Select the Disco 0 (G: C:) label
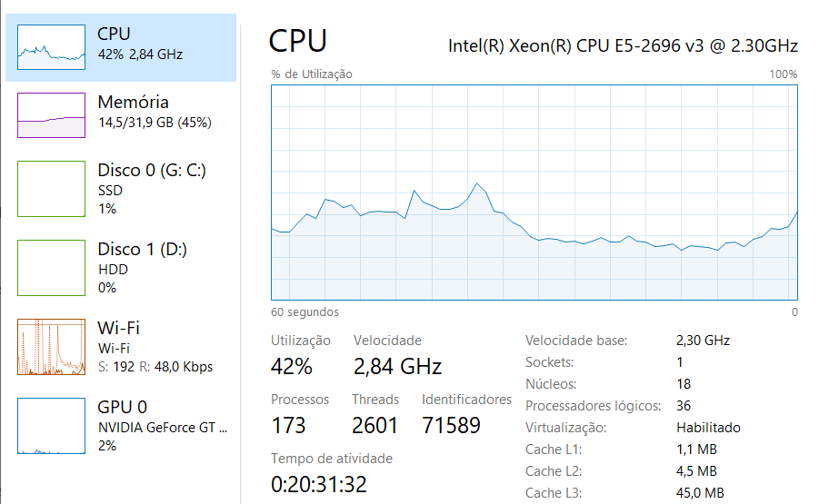 click(152, 171)
